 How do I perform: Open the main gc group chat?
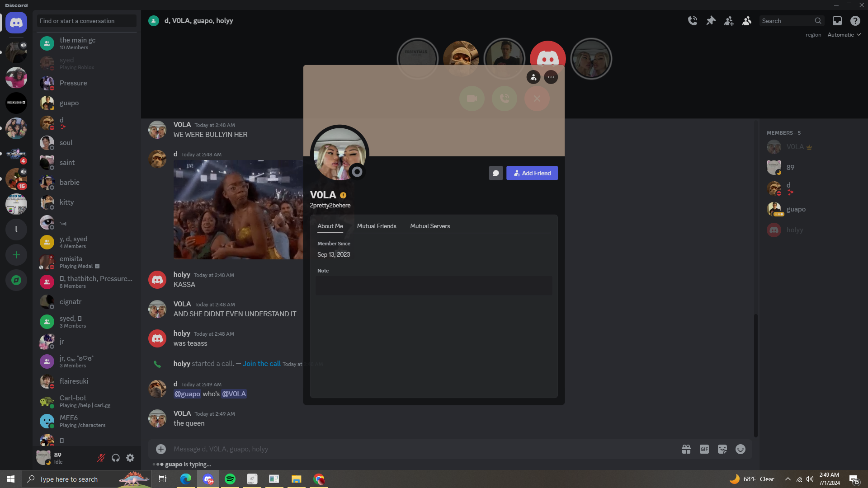(87, 43)
